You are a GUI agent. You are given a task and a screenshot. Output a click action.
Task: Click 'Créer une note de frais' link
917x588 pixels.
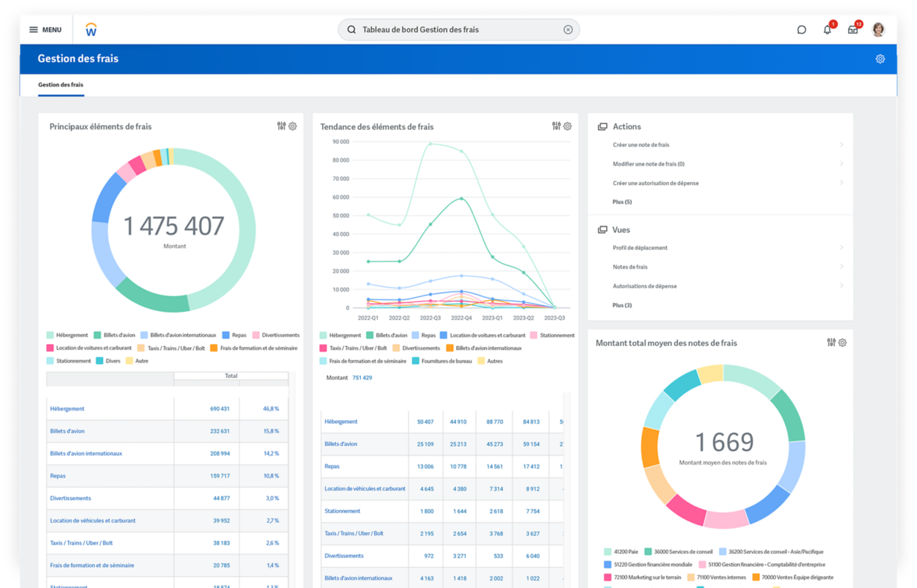[x=641, y=145]
